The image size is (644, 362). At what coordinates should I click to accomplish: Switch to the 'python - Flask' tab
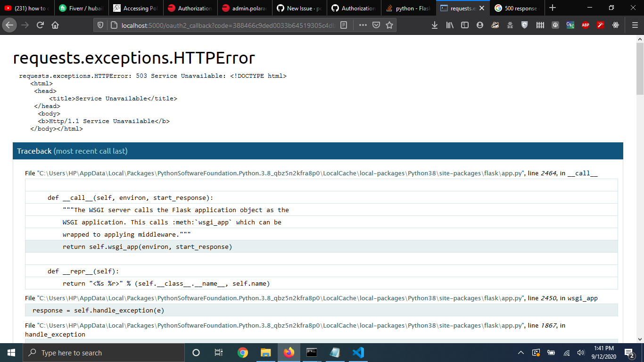(x=408, y=8)
